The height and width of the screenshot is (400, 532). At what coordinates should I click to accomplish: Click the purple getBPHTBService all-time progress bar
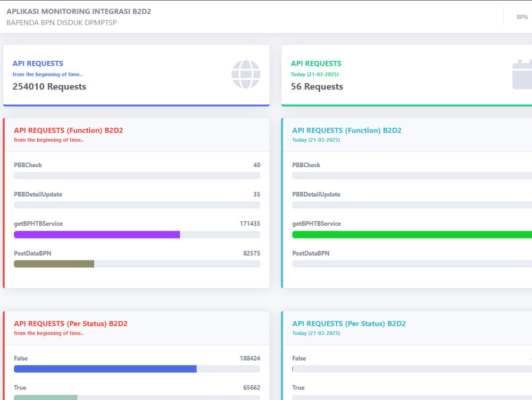97,235
